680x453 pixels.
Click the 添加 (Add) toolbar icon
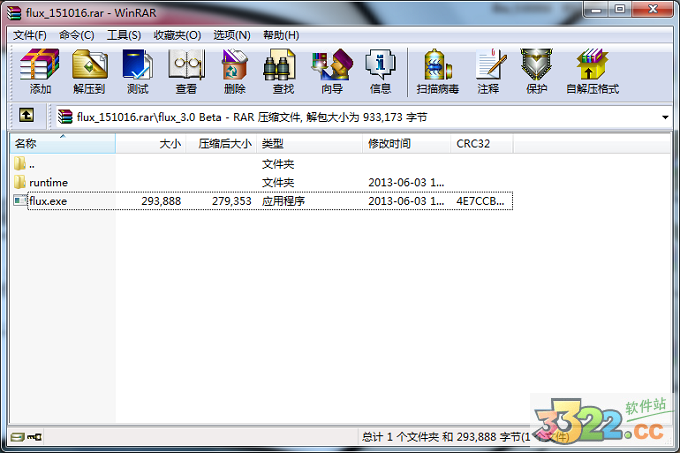pyautogui.click(x=40, y=71)
